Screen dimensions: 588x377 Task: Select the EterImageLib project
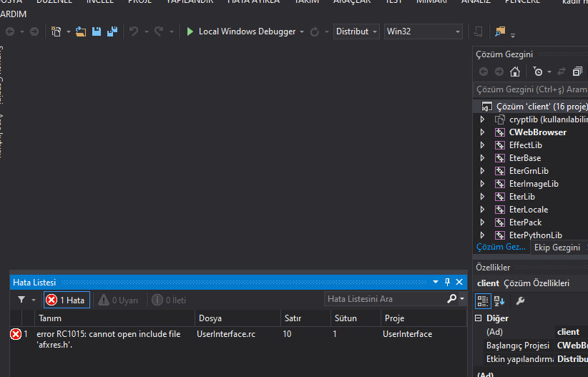point(534,184)
